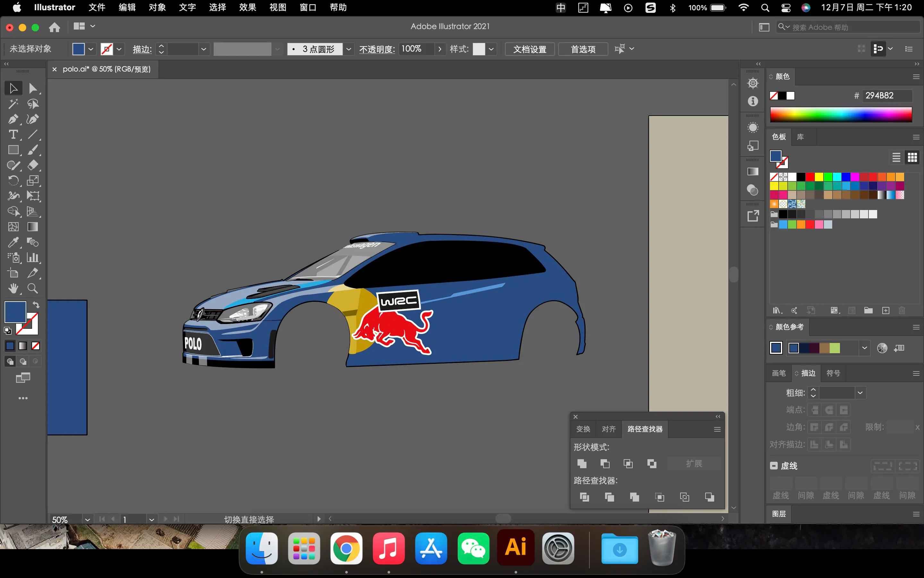Select the Eyedropper tool
This screenshot has width=924, height=578.
(x=13, y=242)
